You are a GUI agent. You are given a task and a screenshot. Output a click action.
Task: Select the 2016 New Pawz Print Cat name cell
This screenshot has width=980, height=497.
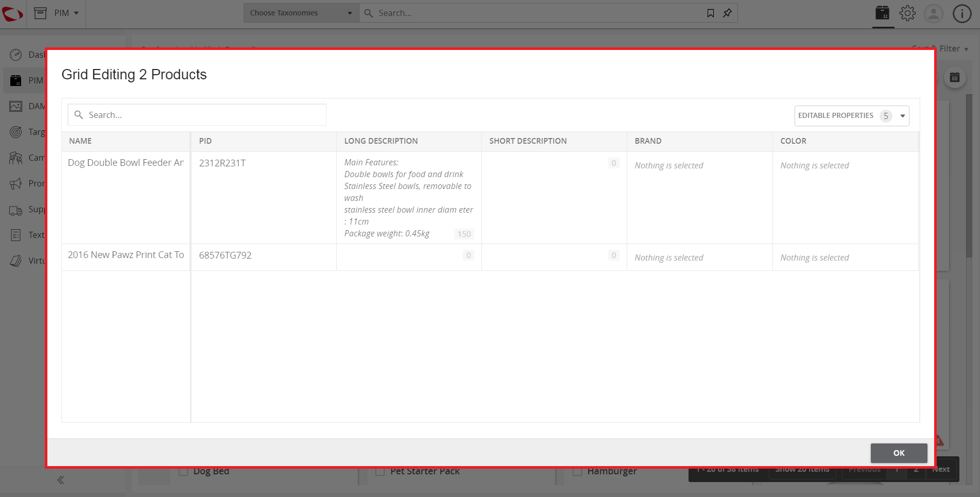(126, 257)
